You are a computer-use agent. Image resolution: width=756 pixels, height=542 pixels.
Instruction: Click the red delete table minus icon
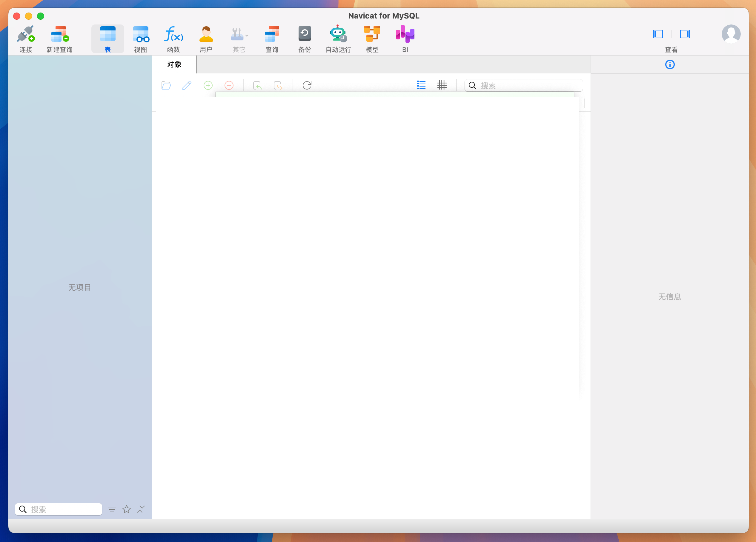[229, 85]
